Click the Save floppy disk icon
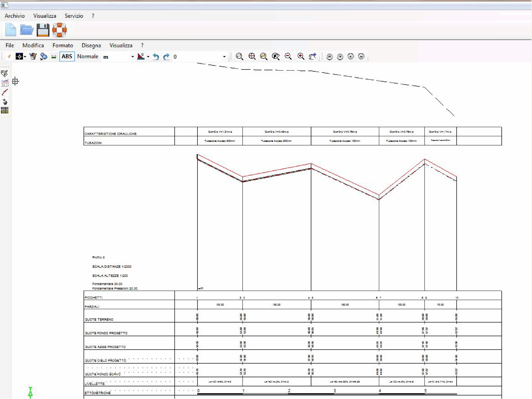This screenshot has width=532, height=399. [x=43, y=30]
